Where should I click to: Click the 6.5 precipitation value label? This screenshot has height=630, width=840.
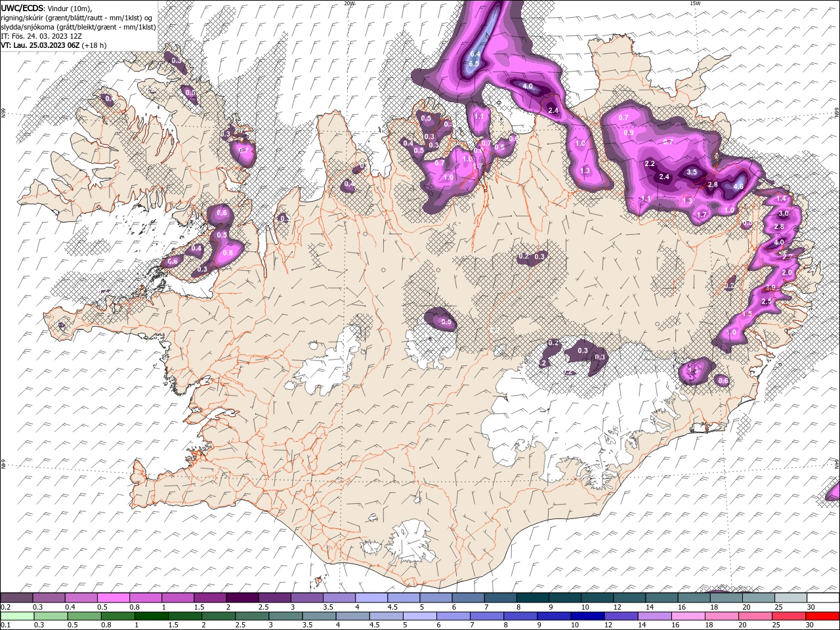click(x=473, y=64)
